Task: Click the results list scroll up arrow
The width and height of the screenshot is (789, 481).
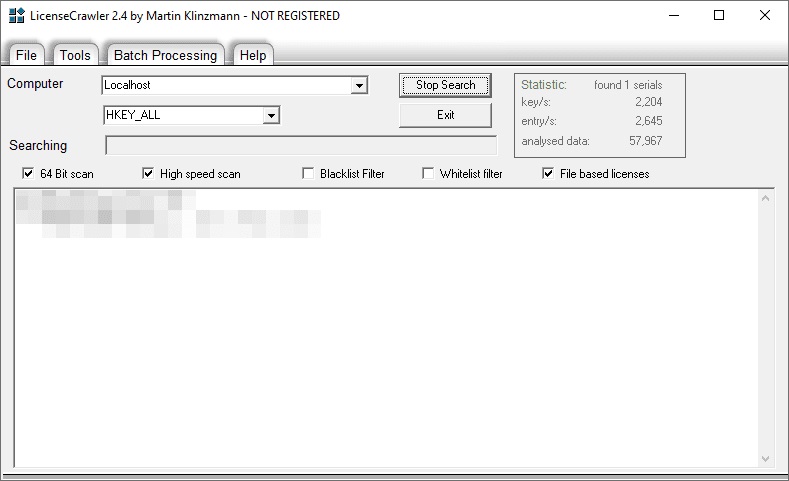Action: 765,198
